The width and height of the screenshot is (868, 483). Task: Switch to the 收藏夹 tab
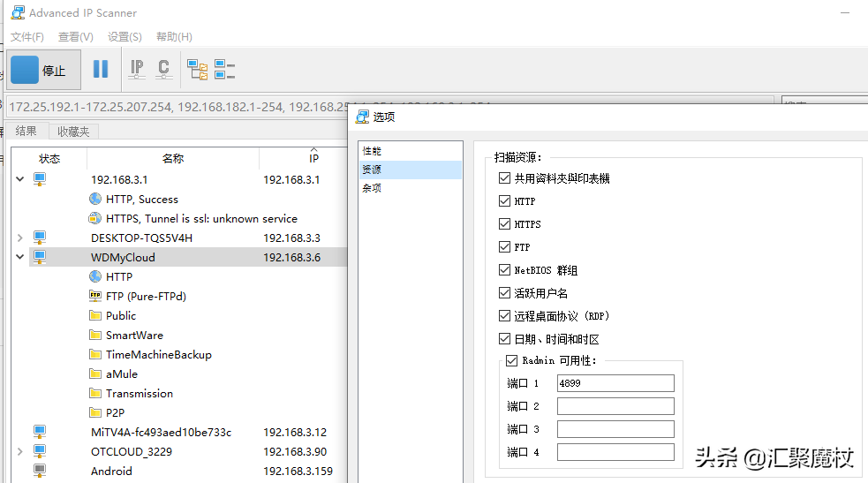coord(73,132)
